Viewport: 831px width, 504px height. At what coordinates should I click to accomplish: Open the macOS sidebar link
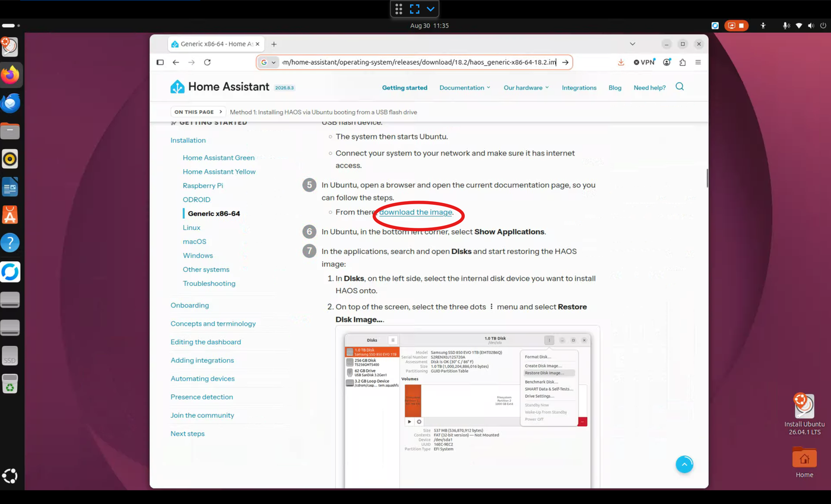[195, 242]
